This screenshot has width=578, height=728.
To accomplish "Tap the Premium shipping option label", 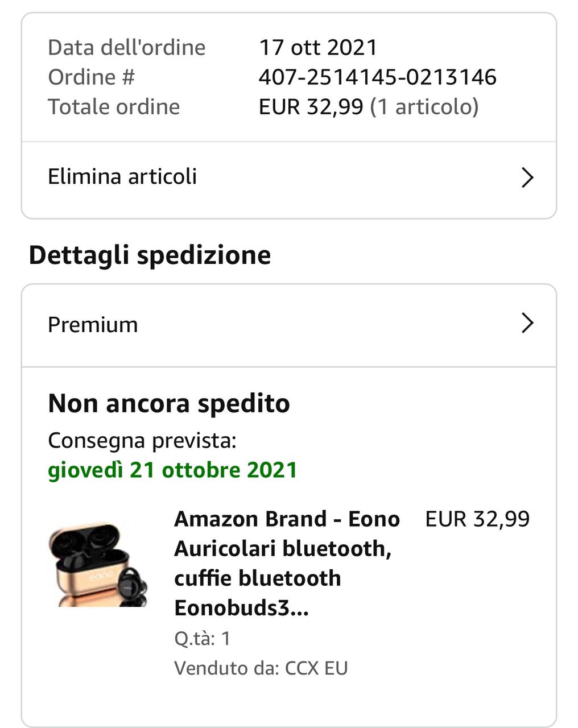I will [93, 325].
